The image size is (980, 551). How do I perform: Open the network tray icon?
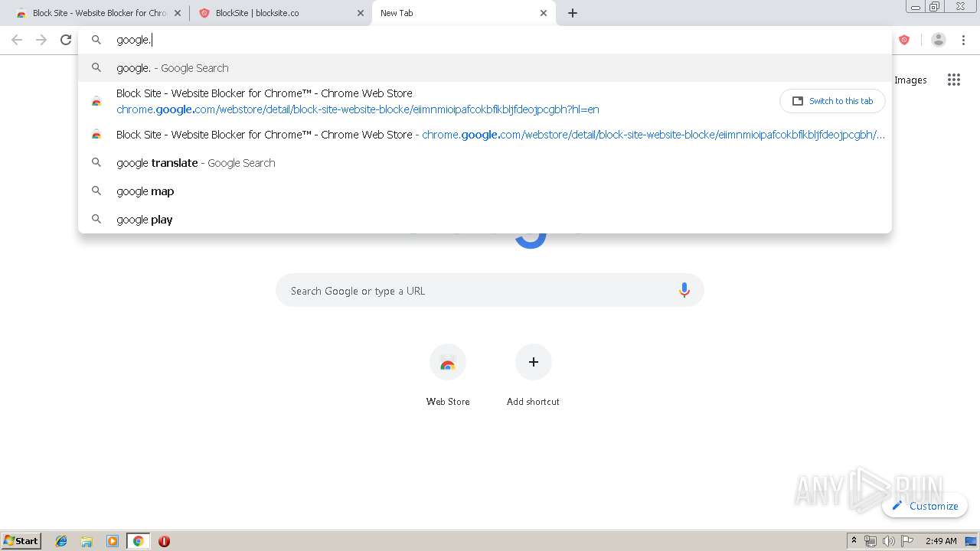(871, 541)
